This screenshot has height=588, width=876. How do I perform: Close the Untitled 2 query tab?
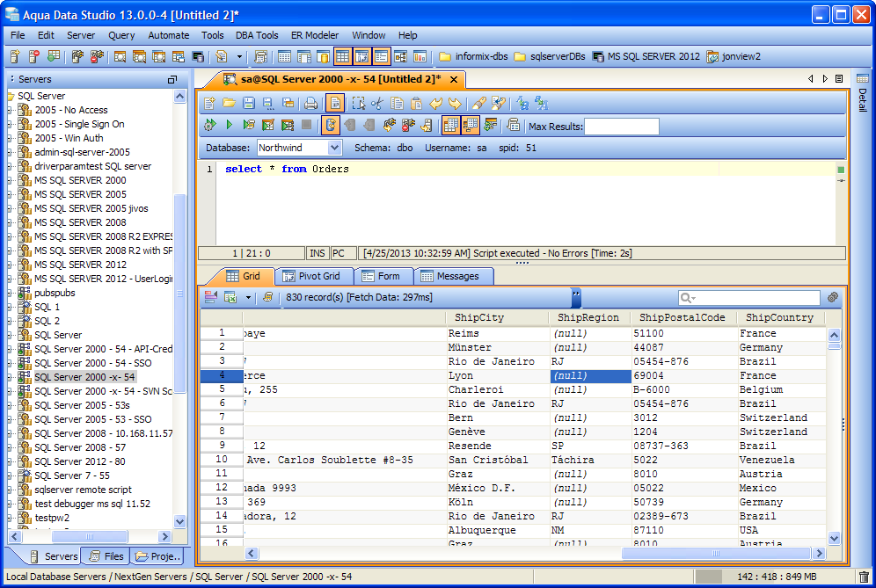[454, 79]
